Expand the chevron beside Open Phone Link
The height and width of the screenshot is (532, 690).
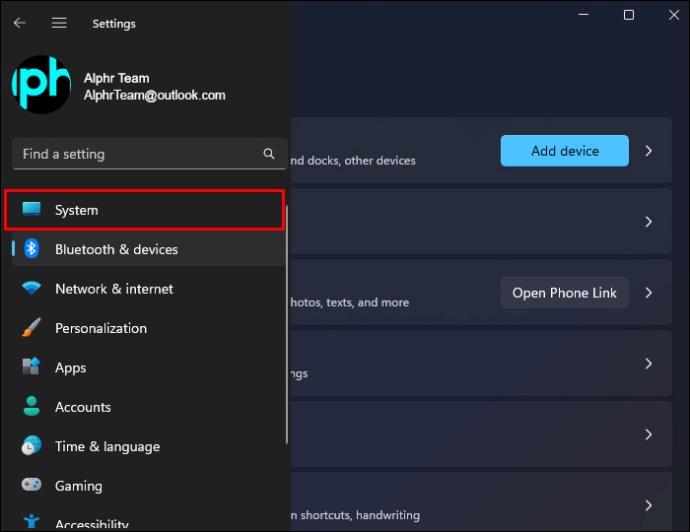point(649,293)
